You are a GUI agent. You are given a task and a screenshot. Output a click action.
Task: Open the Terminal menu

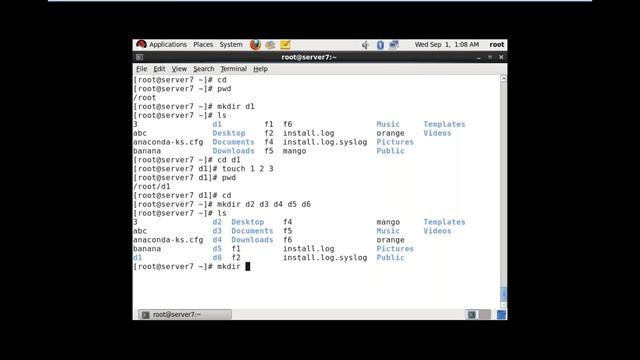[233, 69]
